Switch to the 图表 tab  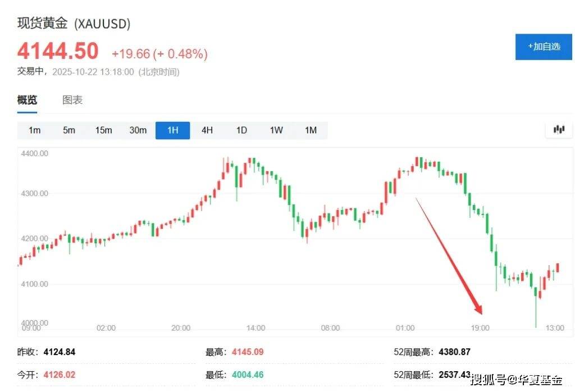(x=72, y=100)
